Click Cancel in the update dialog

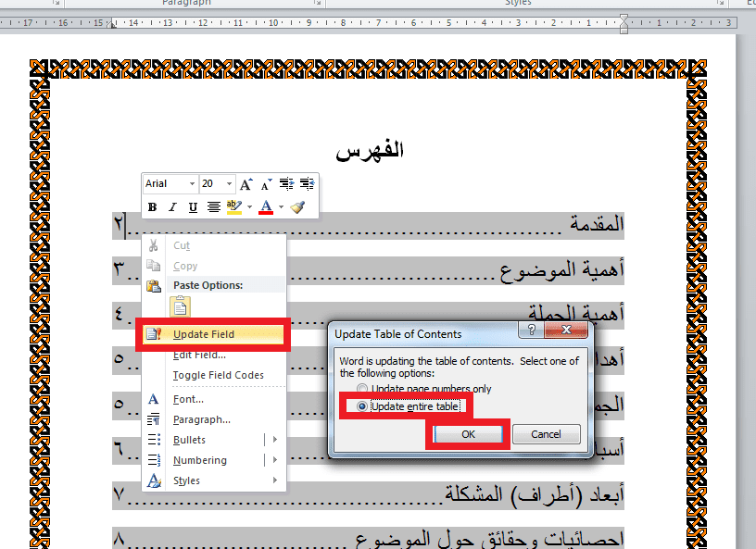point(547,434)
